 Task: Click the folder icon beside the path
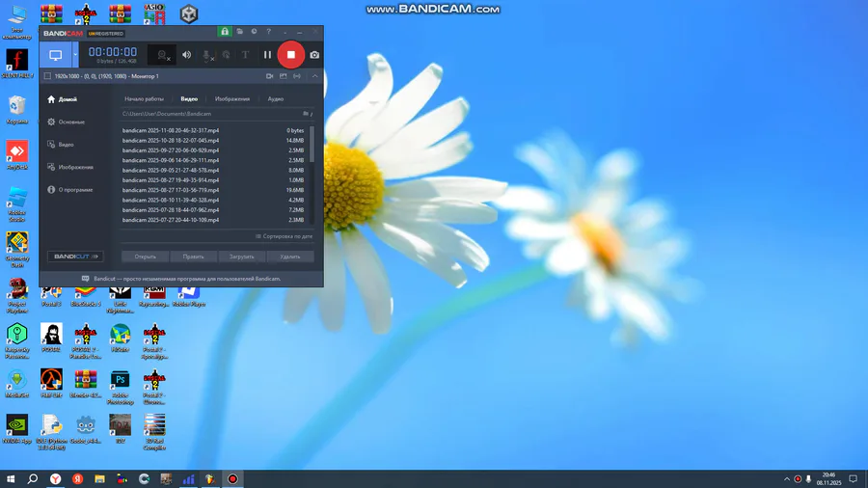coord(306,114)
